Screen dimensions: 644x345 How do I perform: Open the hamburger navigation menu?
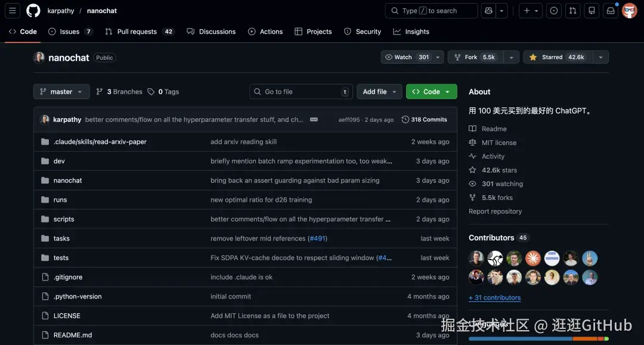click(x=13, y=11)
